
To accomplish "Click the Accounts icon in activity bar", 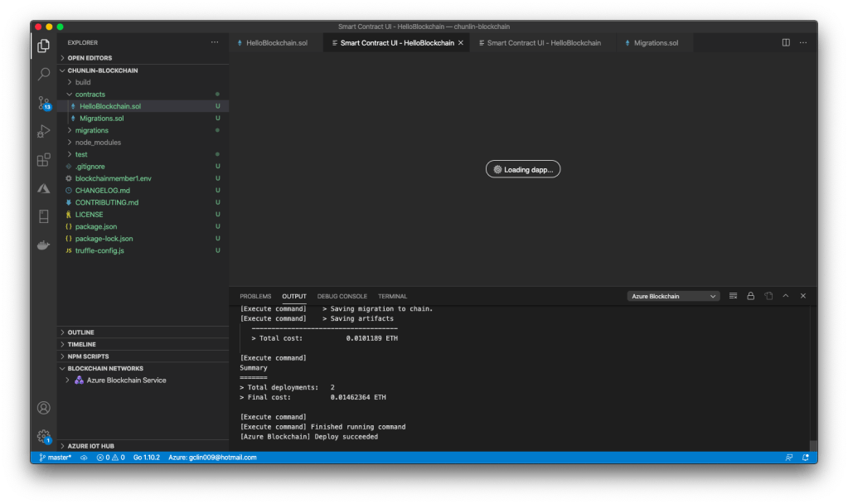I will 44,408.
